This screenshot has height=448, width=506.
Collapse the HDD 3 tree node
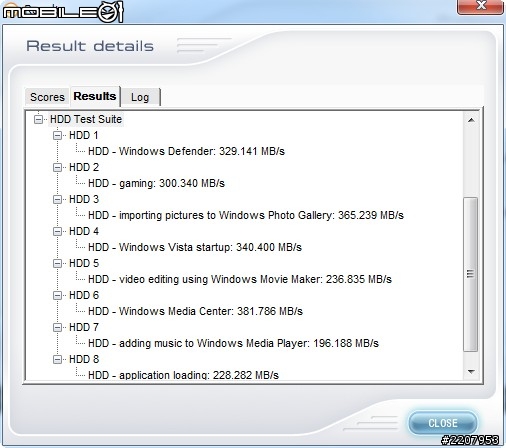(57, 199)
